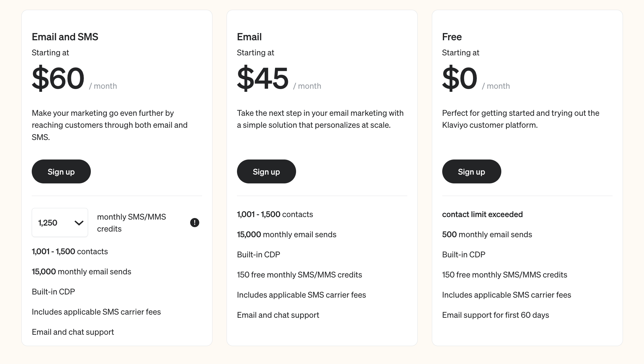
Task: Click the chevron arrow in credits selector
Action: tap(79, 223)
